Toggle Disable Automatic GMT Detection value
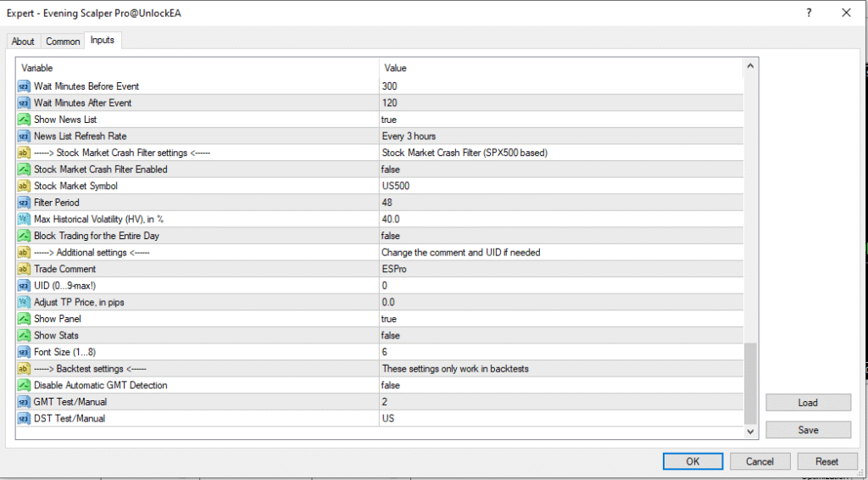Screen dimensions: 868x480 pyautogui.click(x=559, y=385)
